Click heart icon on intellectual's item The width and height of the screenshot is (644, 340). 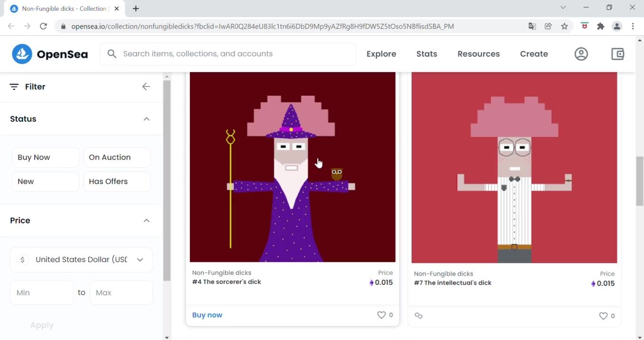[603, 316]
